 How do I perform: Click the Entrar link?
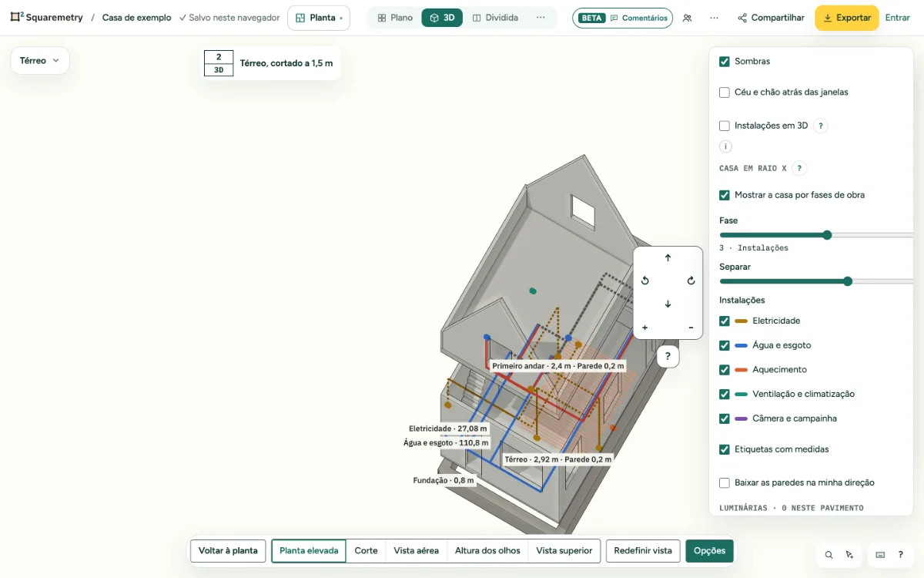[x=898, y=18]
